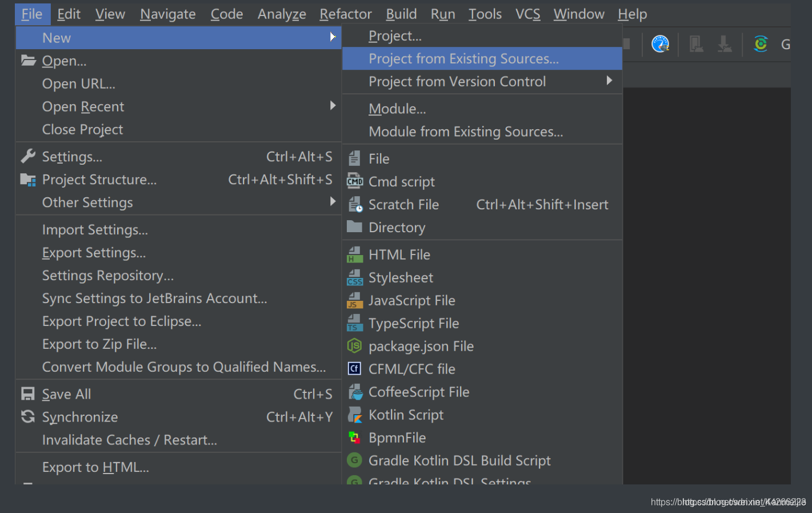Click the BpmnFile icon
Viewport: 812px width, 513px height.
point(354,438)
